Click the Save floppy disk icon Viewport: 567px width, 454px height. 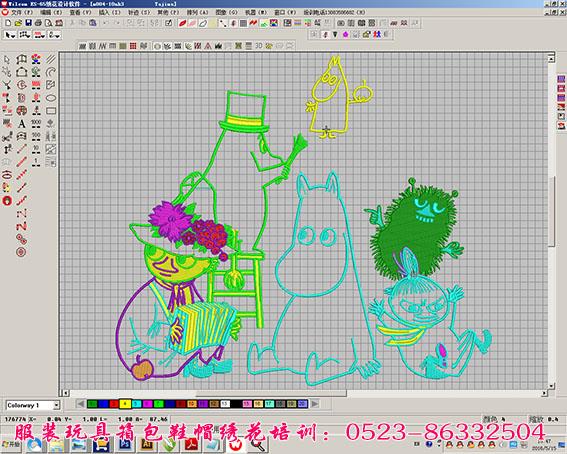coord(28,23)
